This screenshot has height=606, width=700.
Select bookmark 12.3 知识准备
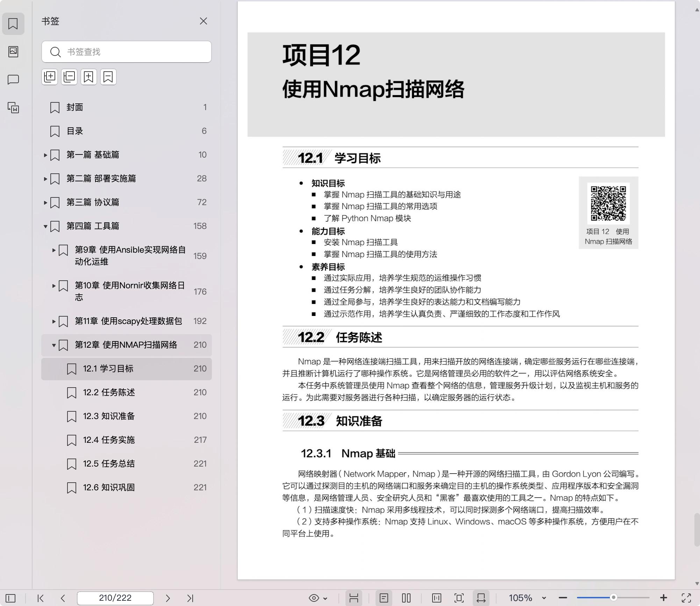click(x=127, y=416)
